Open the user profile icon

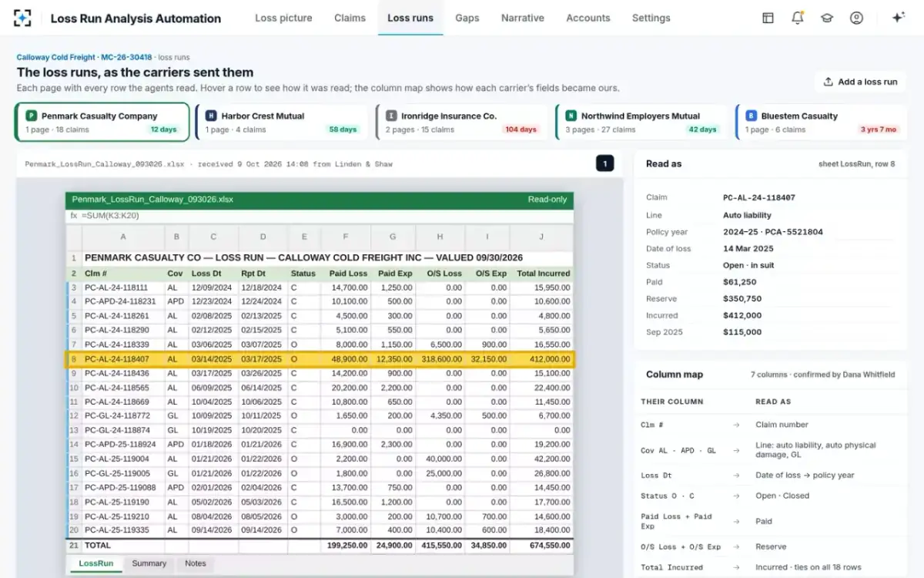[x=856, y=18]
